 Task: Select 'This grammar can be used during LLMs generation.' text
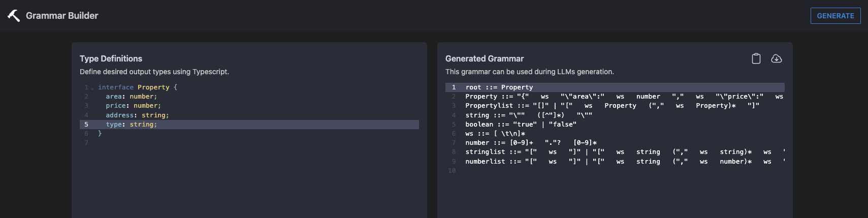point(530,72)
